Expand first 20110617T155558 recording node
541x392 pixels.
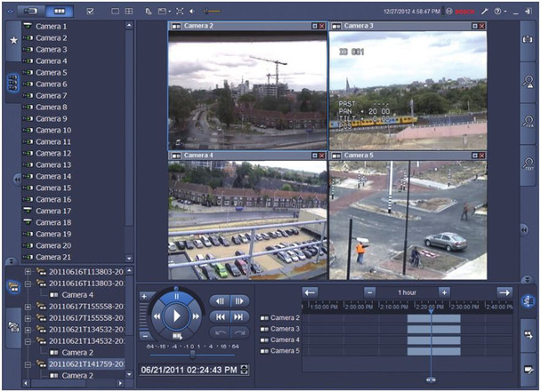point(28,307)
